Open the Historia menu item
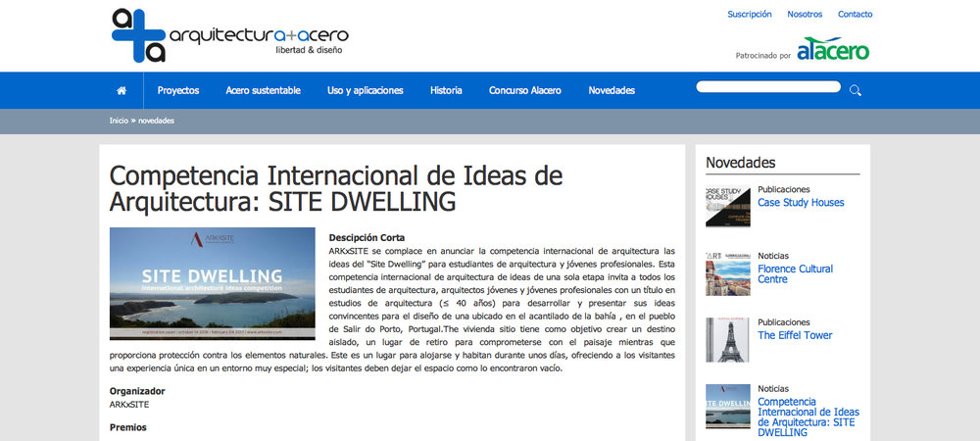 coord(446,90)
